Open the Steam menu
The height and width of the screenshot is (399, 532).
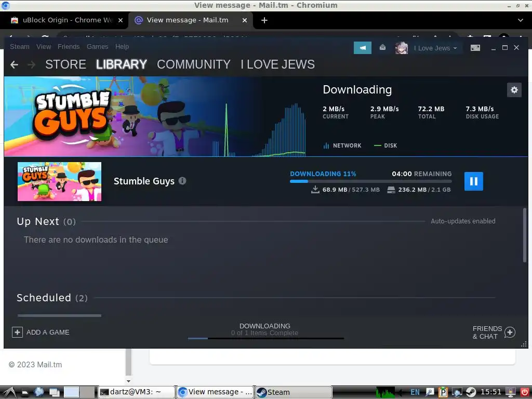click(20, 46)
